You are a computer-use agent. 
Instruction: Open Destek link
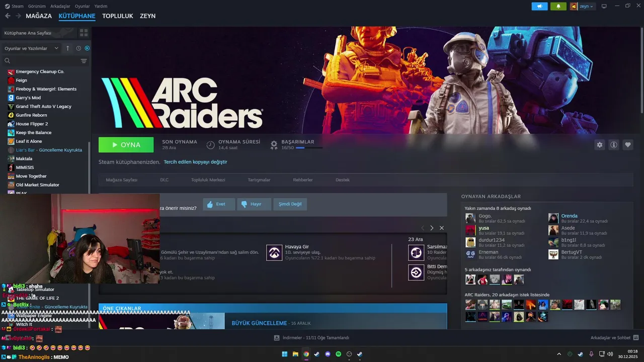pos(343,180)
